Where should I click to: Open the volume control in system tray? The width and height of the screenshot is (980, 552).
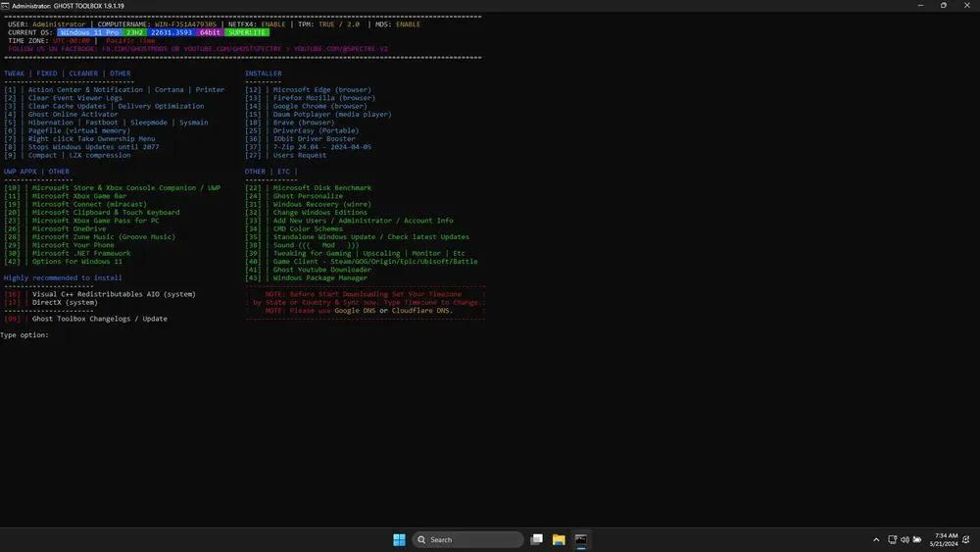[905, 539]
